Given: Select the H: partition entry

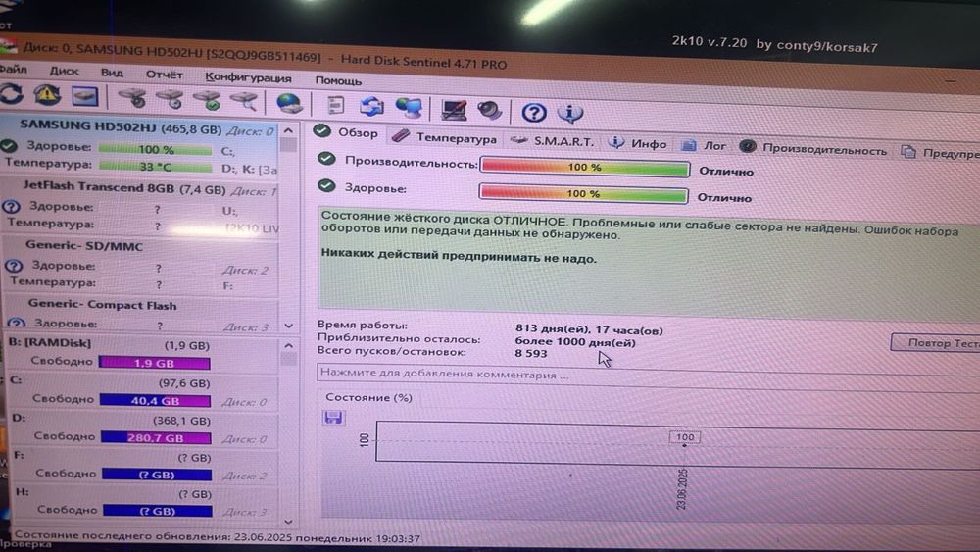Looking at the screenshot, I should (x=147, y=503).
